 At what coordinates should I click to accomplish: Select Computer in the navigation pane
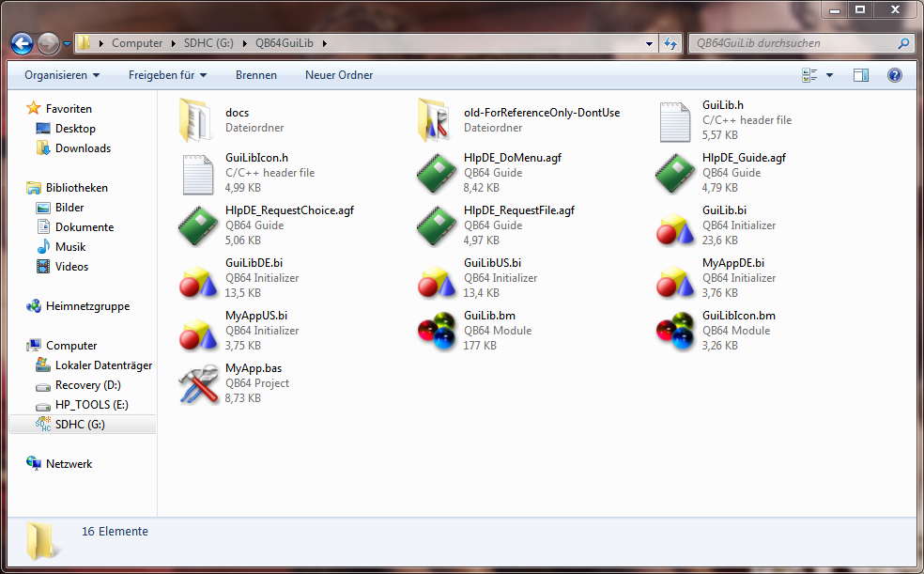coord(71,346)
